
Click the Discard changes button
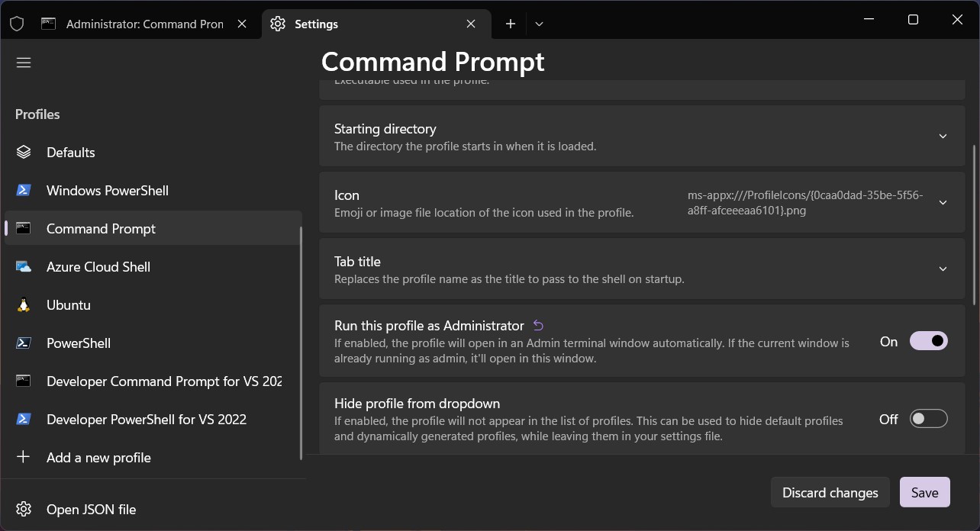[830, 492]
